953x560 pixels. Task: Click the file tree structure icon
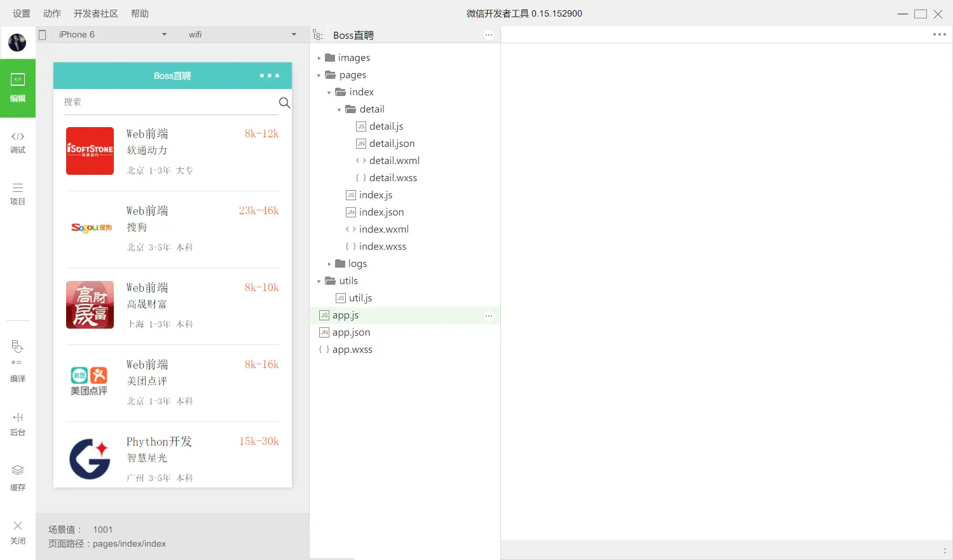pos(318,35)
